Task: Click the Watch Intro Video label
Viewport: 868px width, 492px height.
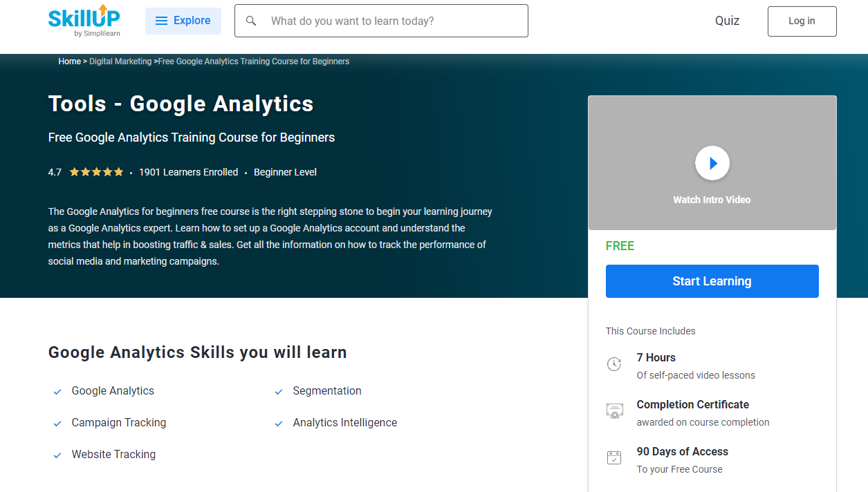Action: point(712,200)
